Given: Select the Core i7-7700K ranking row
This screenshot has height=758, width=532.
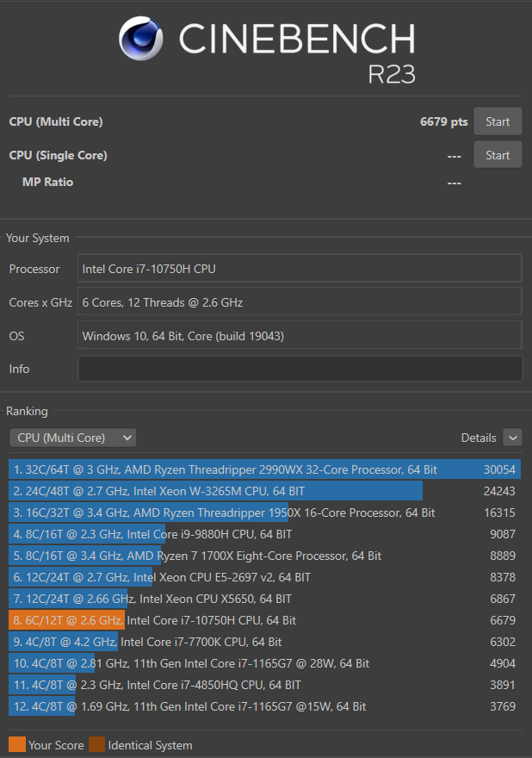Looking at the screenshot, I should 265,642.
